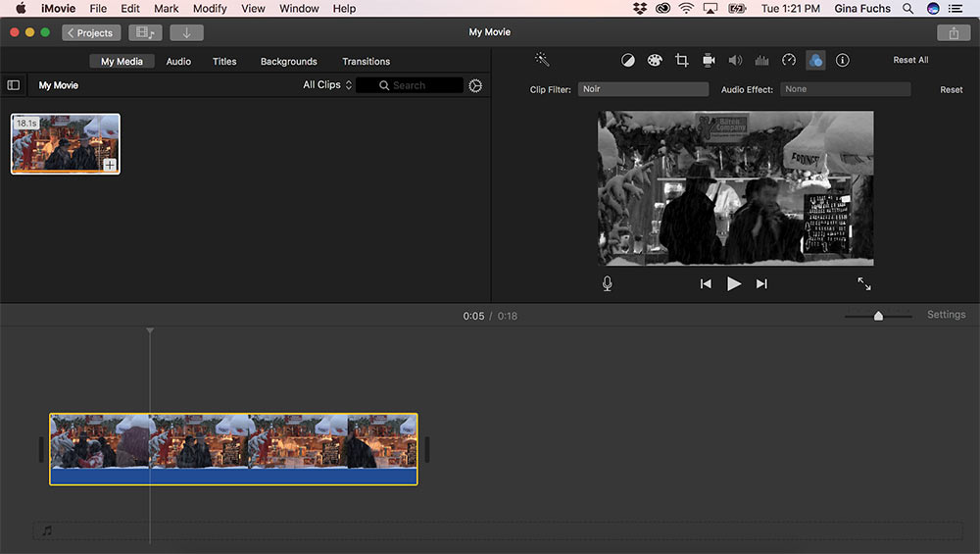Open the Help menu

click(344, 9)
